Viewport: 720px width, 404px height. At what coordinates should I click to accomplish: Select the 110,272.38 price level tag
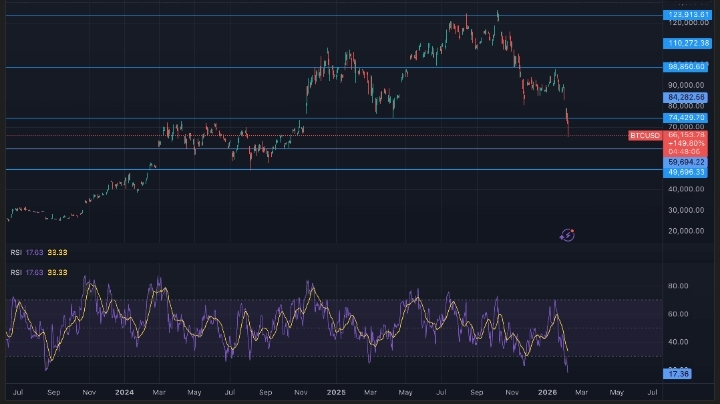click(687, 43)
